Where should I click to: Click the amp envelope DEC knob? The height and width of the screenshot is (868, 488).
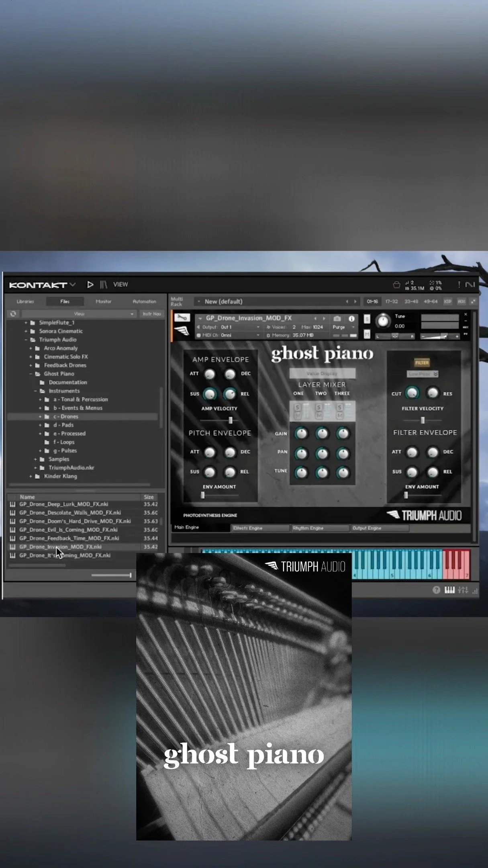[x=230, y=375]
